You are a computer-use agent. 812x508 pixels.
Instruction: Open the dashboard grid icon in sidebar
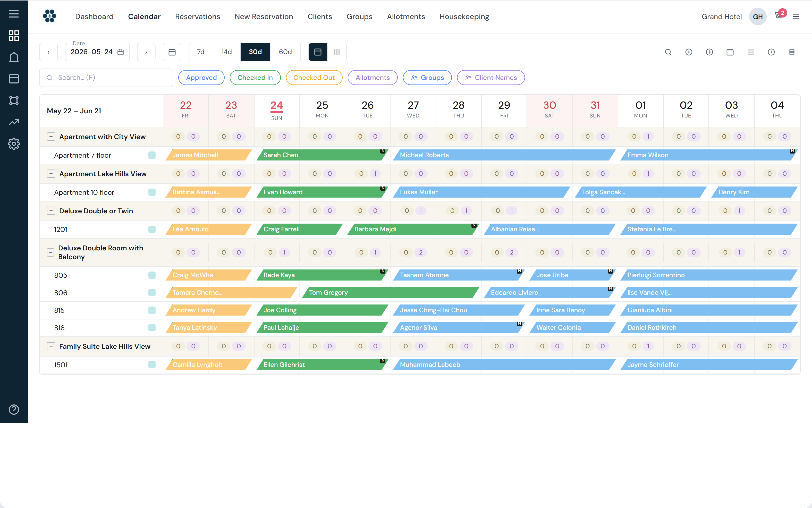pyautogui.click(x=14, y=35)
